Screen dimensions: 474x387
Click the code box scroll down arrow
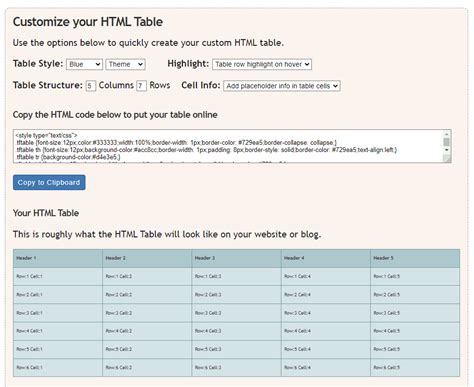tap(447, 150)
